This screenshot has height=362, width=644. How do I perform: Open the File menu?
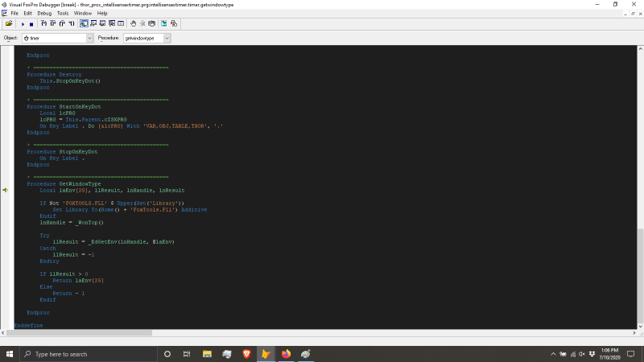click(x=14, y=13)
